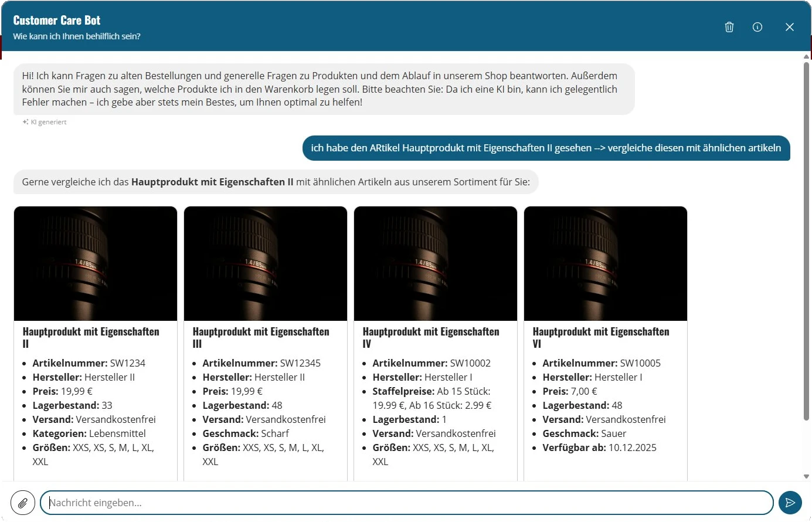Click the 'Nachricht eingeben...' input field
Viewport: 812px width, 522px height.
tap(406, 503)
